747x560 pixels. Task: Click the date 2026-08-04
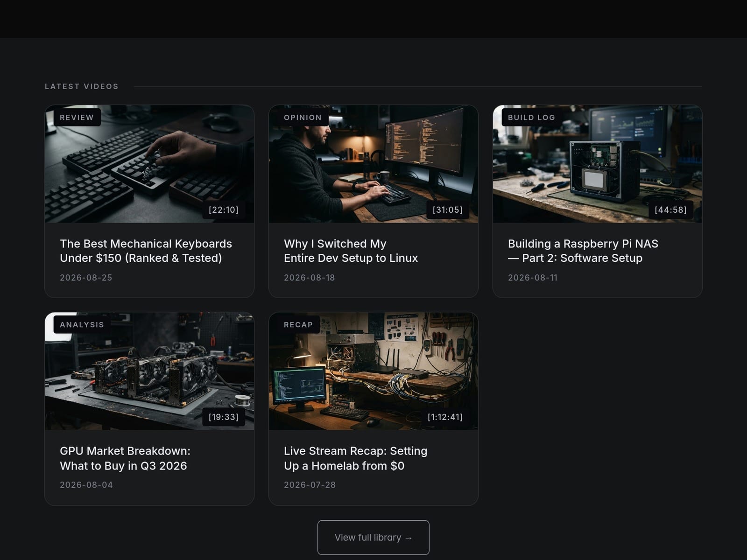pos(86,485)
